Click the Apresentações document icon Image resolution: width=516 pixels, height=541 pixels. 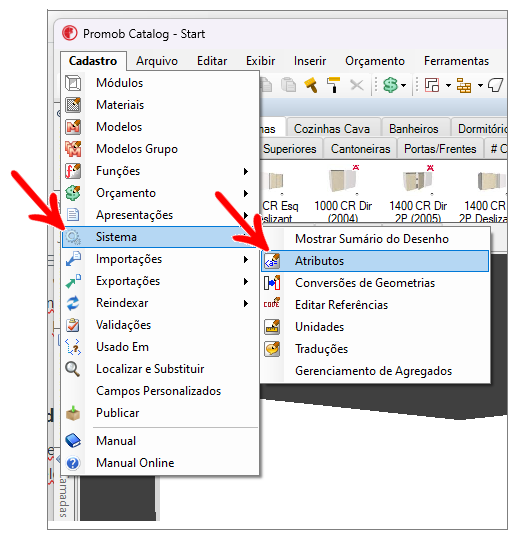[73, 215]
